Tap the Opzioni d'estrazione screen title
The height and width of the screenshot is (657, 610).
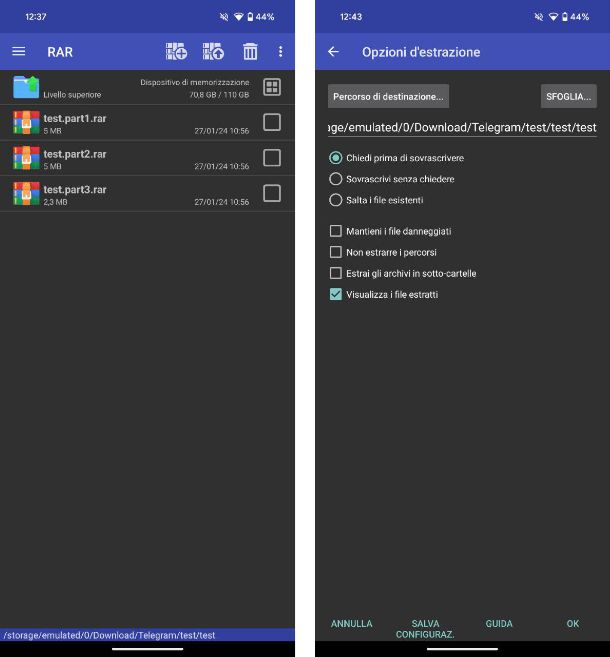421,52
